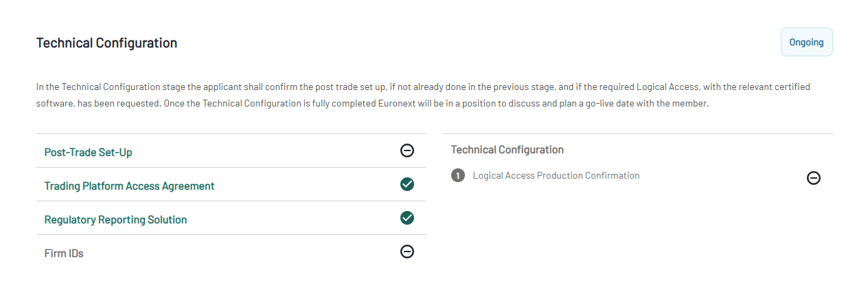Click the Post-Trade Set-Up pending minus icon

coord(407,150)
